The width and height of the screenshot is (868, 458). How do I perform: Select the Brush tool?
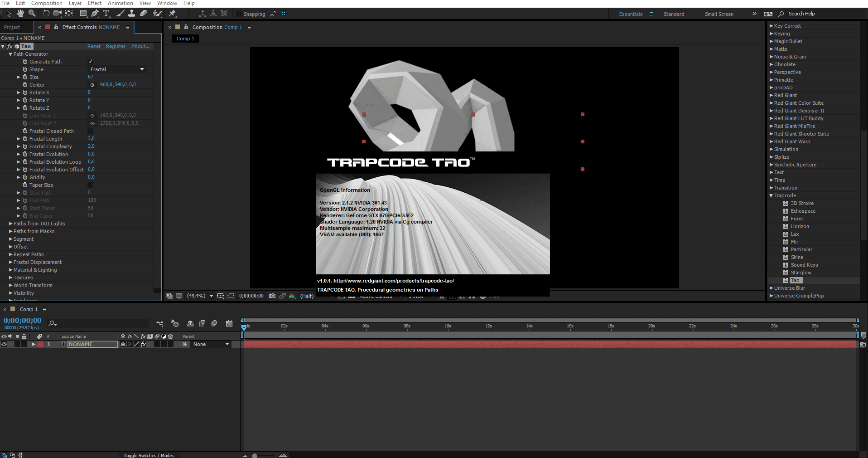click(121, 14)
